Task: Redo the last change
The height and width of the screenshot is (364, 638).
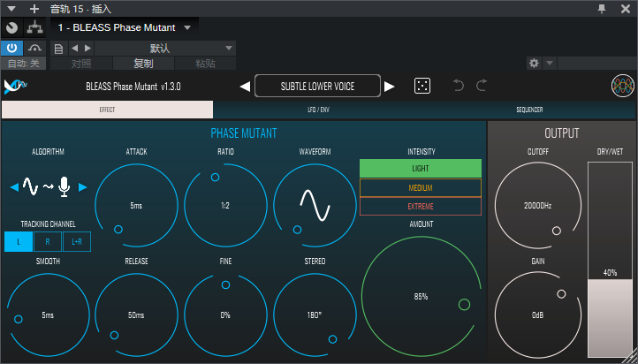Action: click(x=482, y=86)
